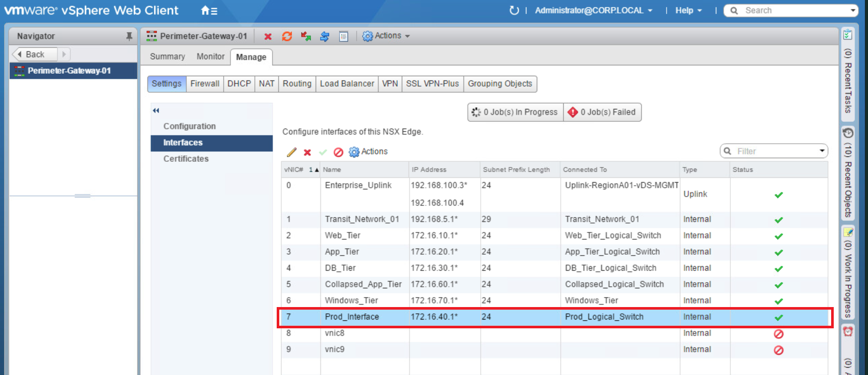Image resolution: width=868 pixels, height=375 pixels.
Task: Select Interfaces in settings menu
Action: (211, 143)
